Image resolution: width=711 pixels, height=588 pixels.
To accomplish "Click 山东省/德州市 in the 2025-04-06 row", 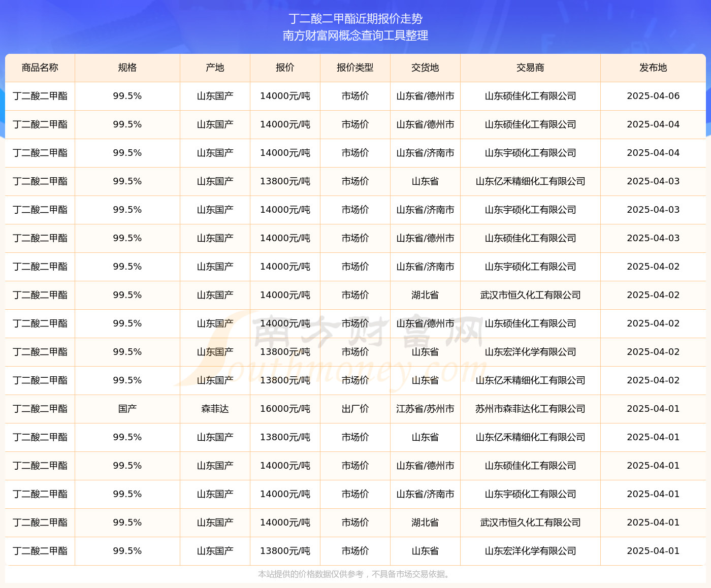I will point(425,96).
